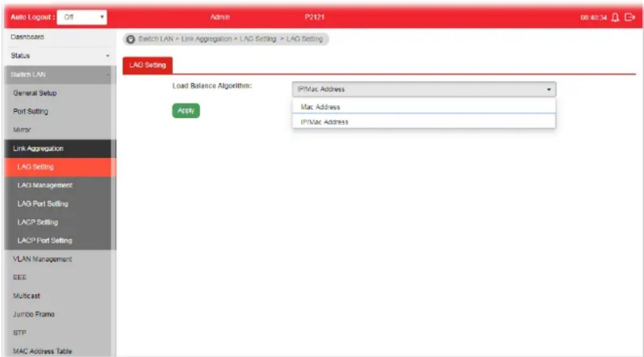Go to Port Setting
Screen dimensions: 644x357
[60, 111]
